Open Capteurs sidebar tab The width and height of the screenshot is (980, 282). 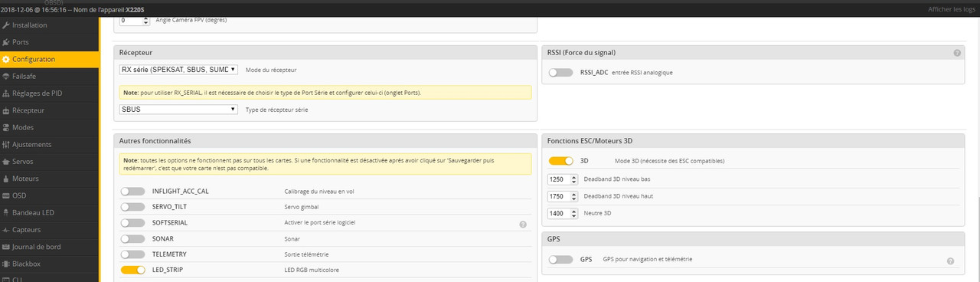(x=50, y=230)
